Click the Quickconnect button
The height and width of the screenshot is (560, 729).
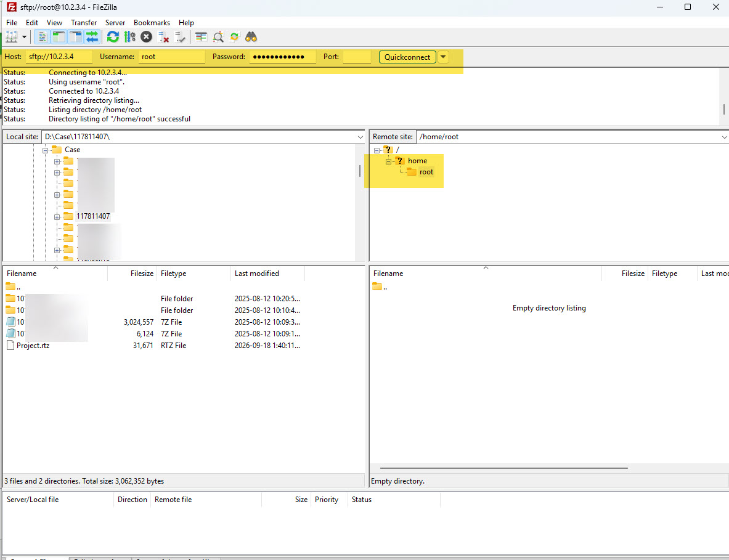coord(407,57)
